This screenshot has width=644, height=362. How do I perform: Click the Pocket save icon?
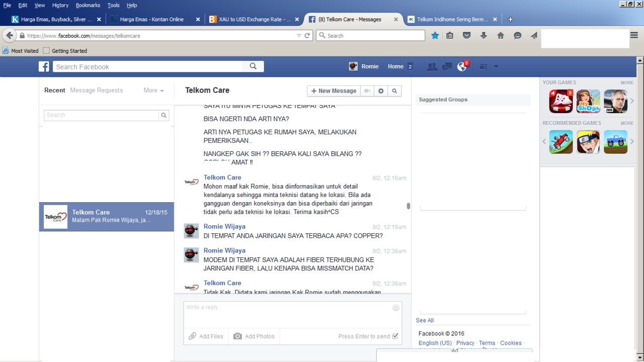click(467, 36)
